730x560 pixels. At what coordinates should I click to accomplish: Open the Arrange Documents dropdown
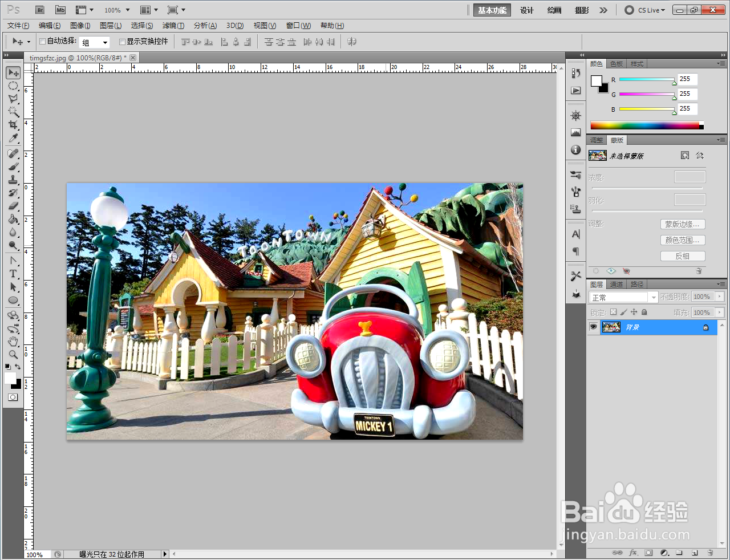[149, 10]
